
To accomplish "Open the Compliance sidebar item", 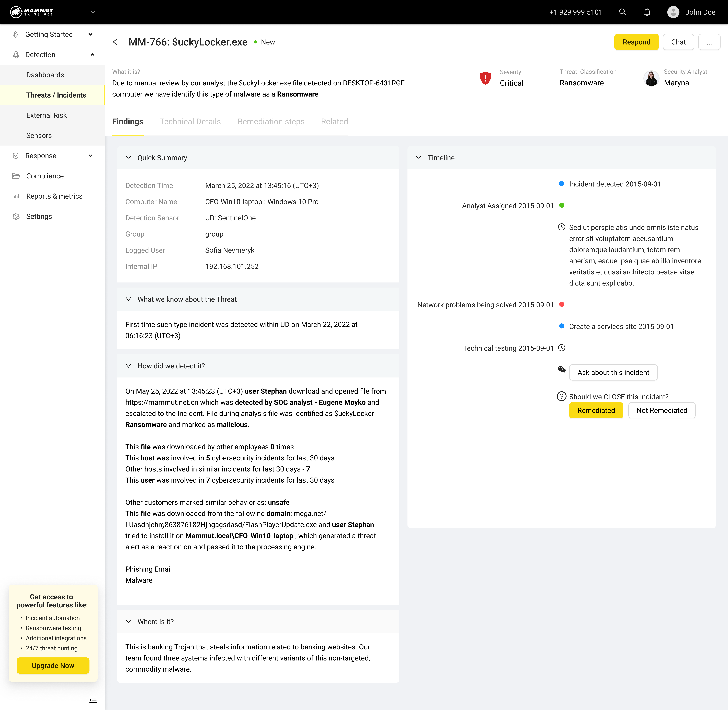I will click(x=52, y=176).
